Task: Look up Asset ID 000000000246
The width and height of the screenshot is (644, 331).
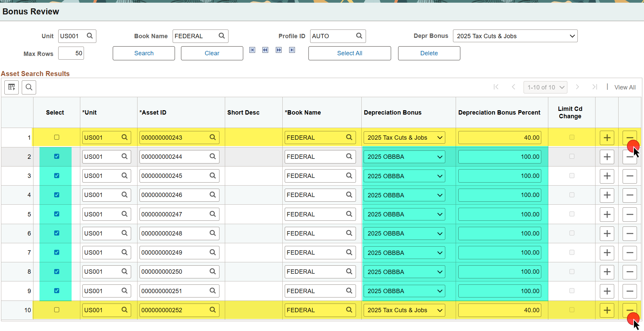Action: click(x=212, y=195)
